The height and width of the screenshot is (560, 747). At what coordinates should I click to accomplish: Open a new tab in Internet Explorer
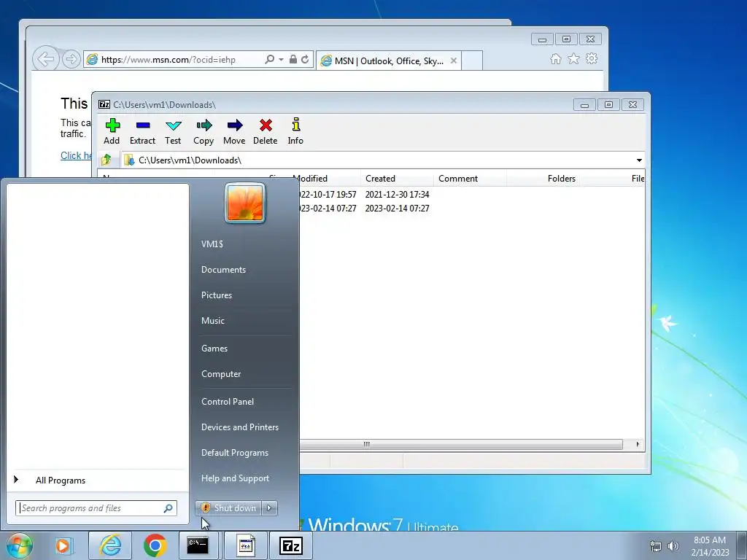pyautogui.click(x=472, y=61)
